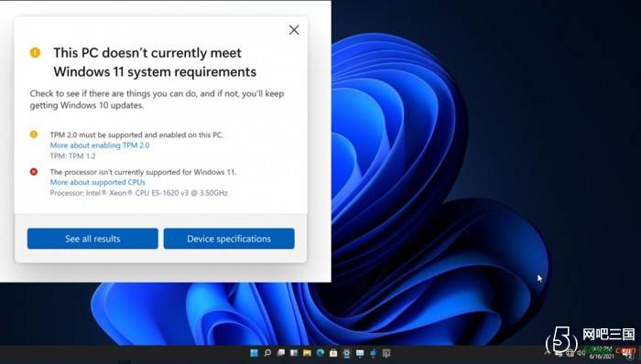The width and height of the screenshot is (641, 364).
Task: Click the monitor-shaped taskbar app icon
Action: 360,353
